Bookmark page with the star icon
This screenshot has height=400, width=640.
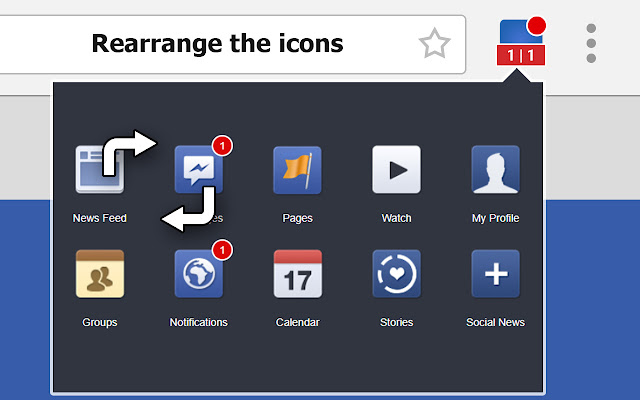(434, 43)
